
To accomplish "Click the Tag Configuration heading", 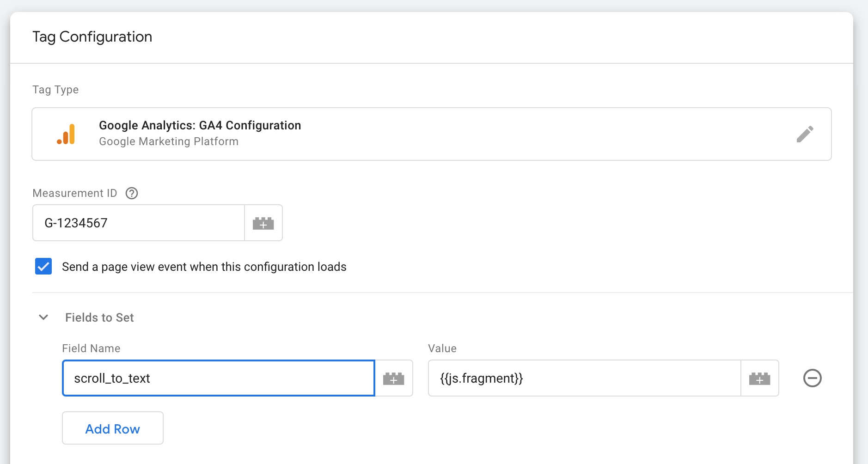I will coord(92,37).
